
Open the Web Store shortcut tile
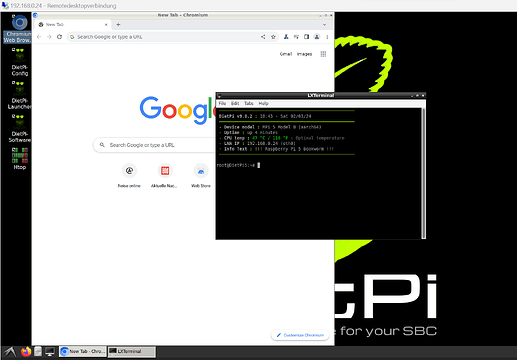201,176
